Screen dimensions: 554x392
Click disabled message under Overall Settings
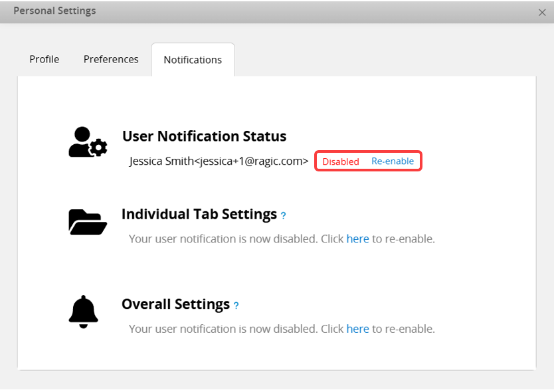pyautogui.click(x=236, y=328)
